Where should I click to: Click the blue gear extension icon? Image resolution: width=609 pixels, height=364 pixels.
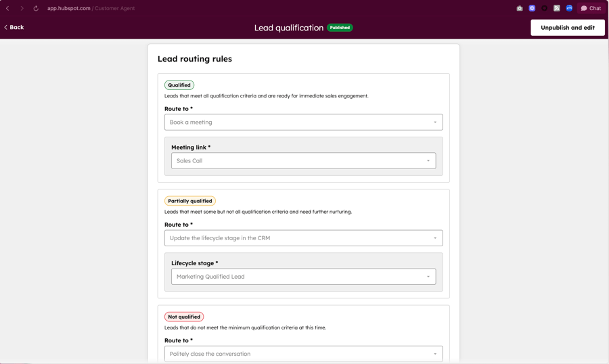click(x=532, y=8)
